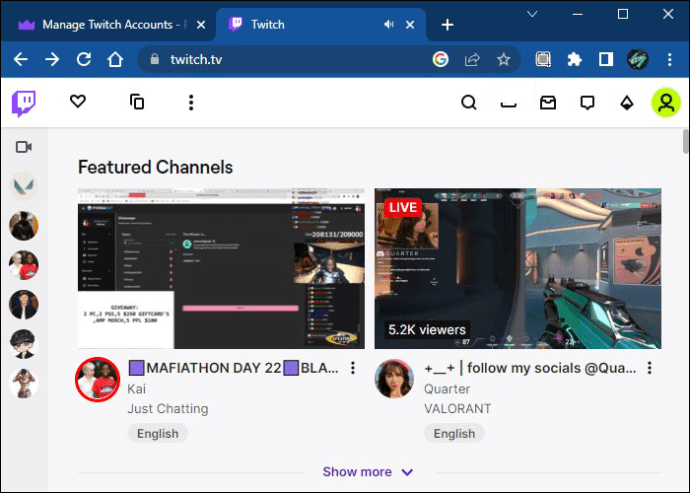Image resolution: width=690 pixels, height=493 pixels.
Task: Click the twitch.tv address bar
Action: 280,60
